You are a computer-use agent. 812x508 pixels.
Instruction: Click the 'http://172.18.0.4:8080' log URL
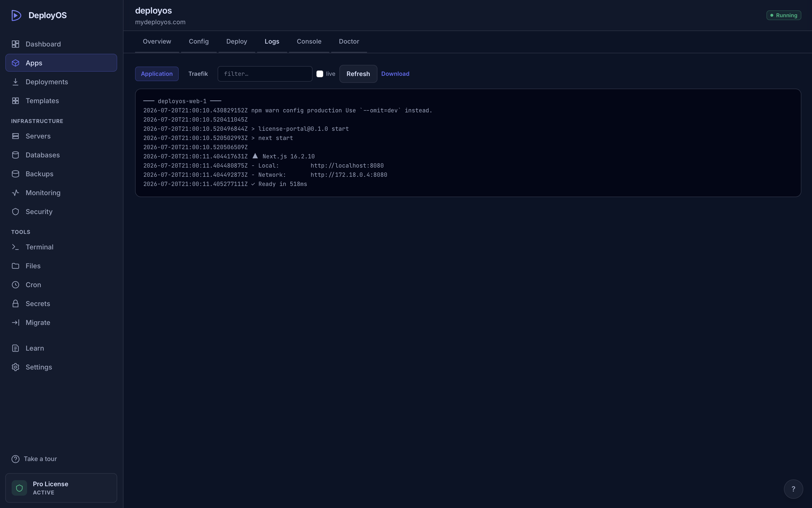[x=349, y=175]
